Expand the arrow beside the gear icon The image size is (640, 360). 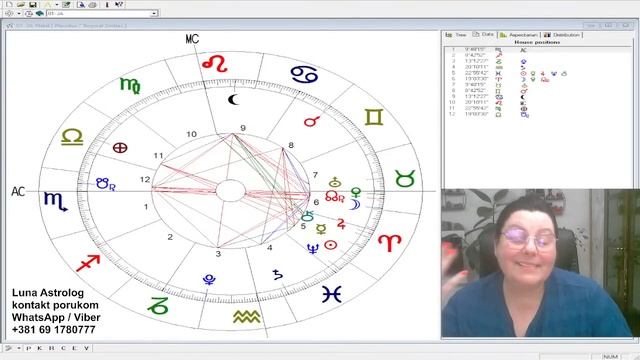(x=19, y=13)
